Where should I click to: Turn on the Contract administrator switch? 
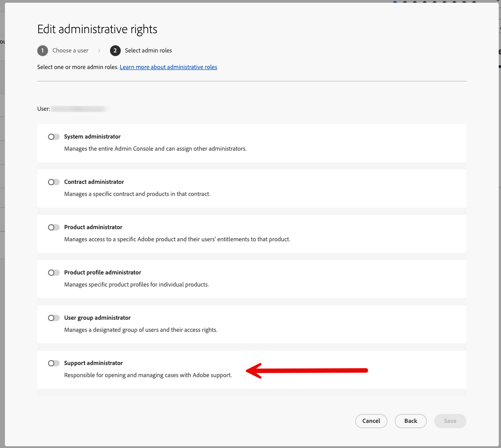click(x=53, y=182)
